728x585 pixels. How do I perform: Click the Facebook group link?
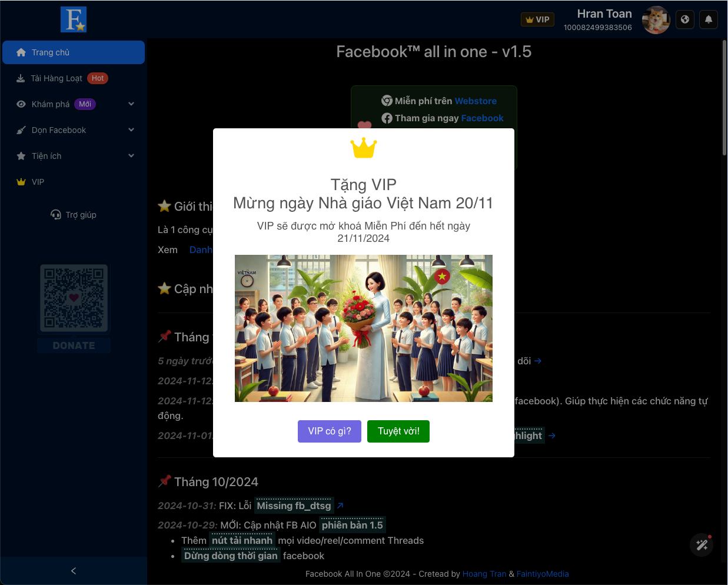(x=483, y=118)
